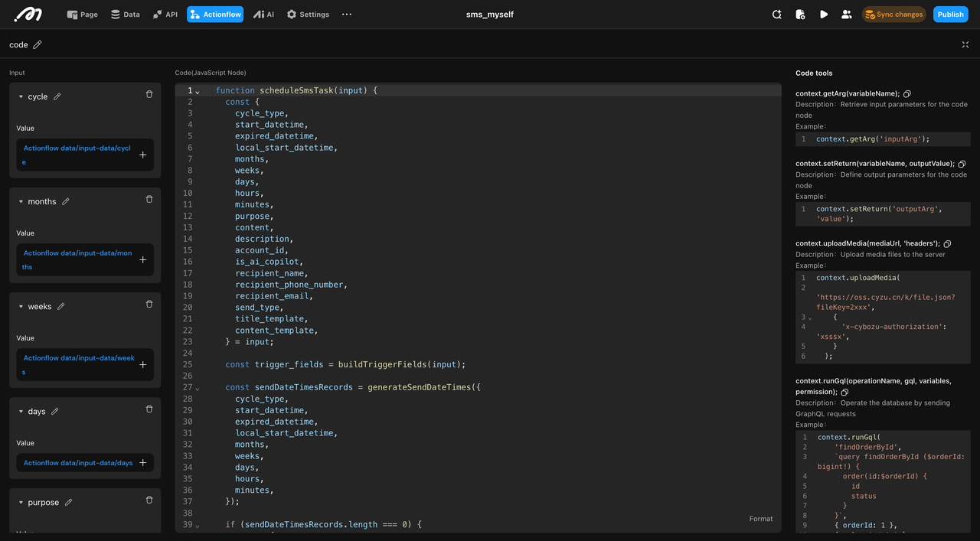Open the AI tab
980x541 pixels.
click(x=263, y=15)
